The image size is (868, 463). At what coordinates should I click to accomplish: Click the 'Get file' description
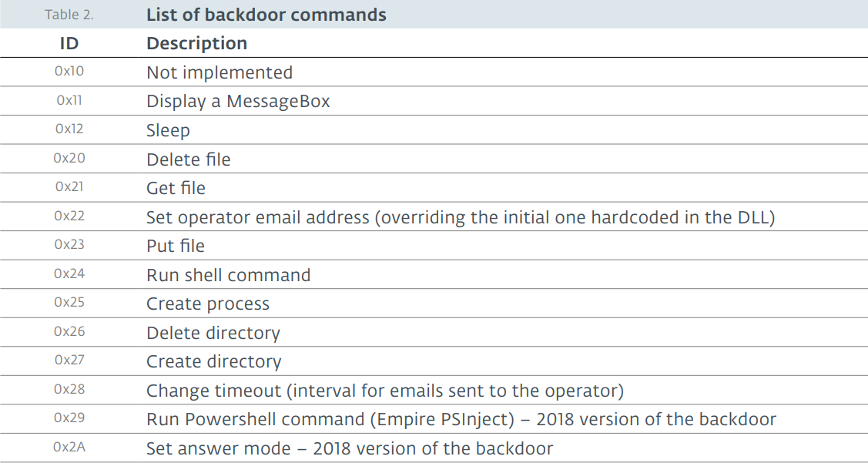pyautogui.click(x=176, y=188)
